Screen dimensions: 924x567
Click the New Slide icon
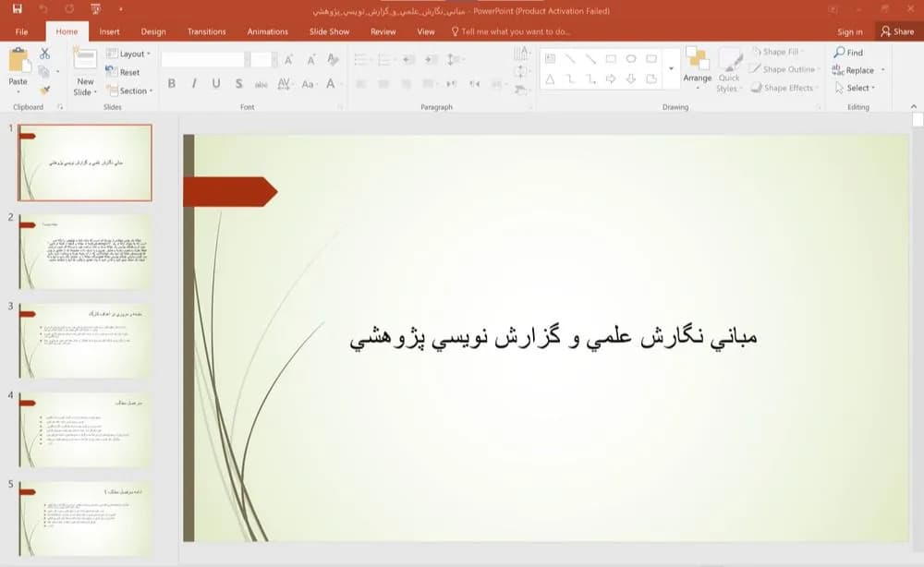[85, 59]
